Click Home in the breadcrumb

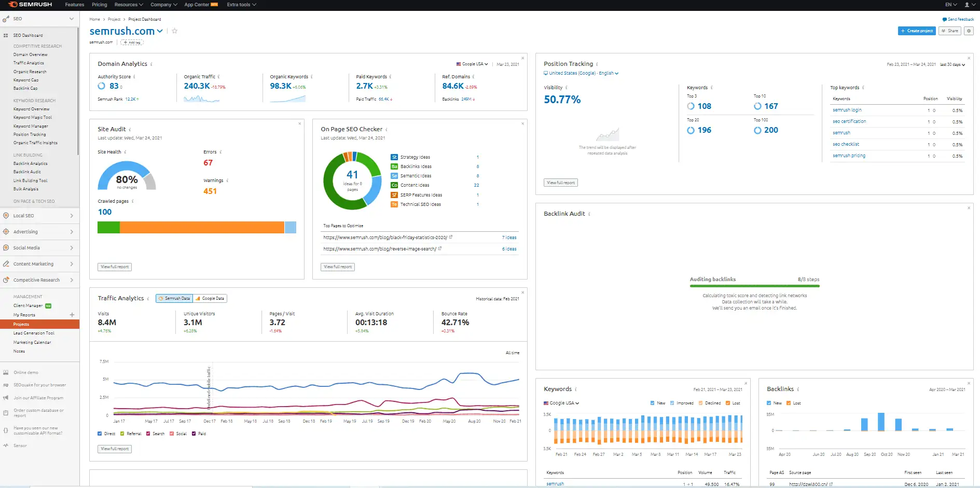(94, 19)
